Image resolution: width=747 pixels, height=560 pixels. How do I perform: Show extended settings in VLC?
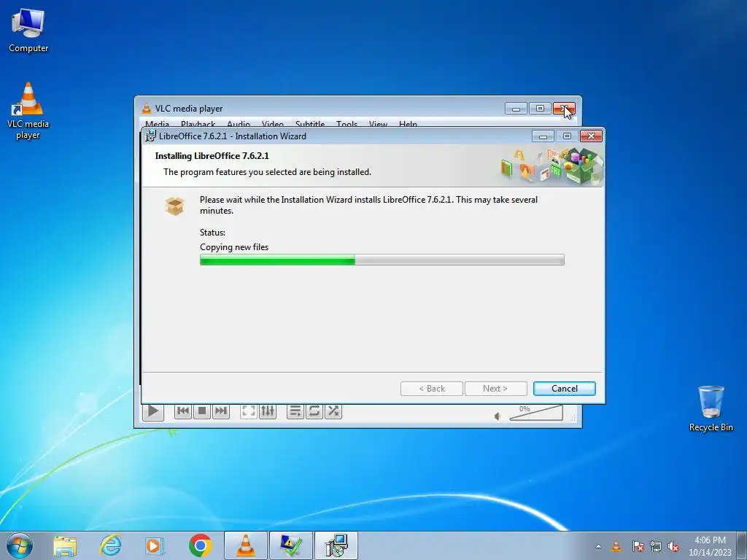click(x=268, y=411)
